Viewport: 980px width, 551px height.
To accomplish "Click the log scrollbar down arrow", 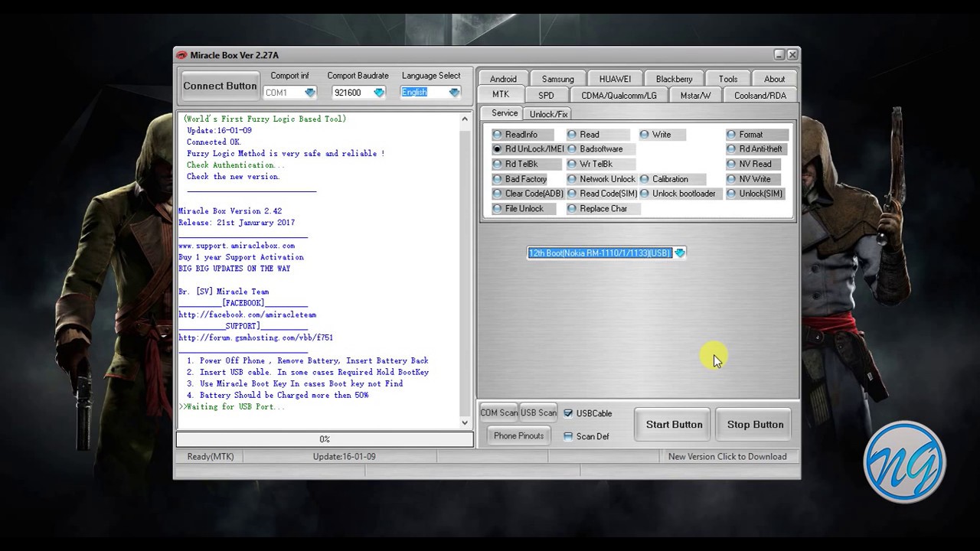I will [x=465, y=422].
